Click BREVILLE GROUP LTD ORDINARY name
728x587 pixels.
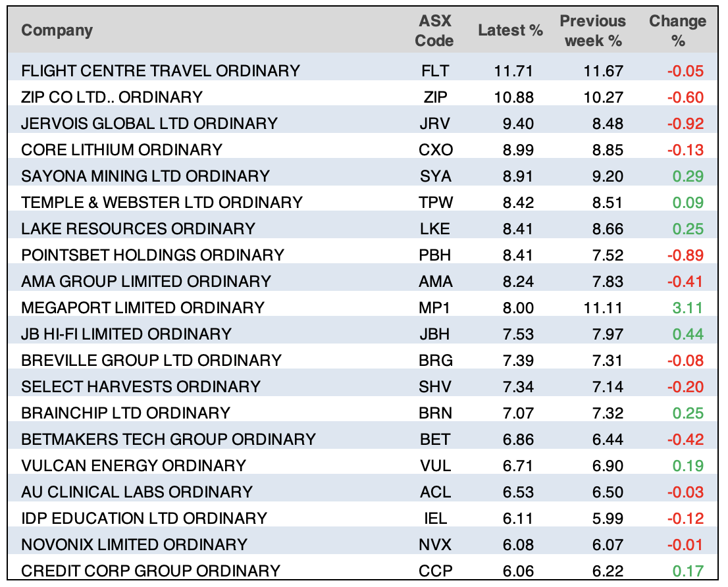pos(151,360)
